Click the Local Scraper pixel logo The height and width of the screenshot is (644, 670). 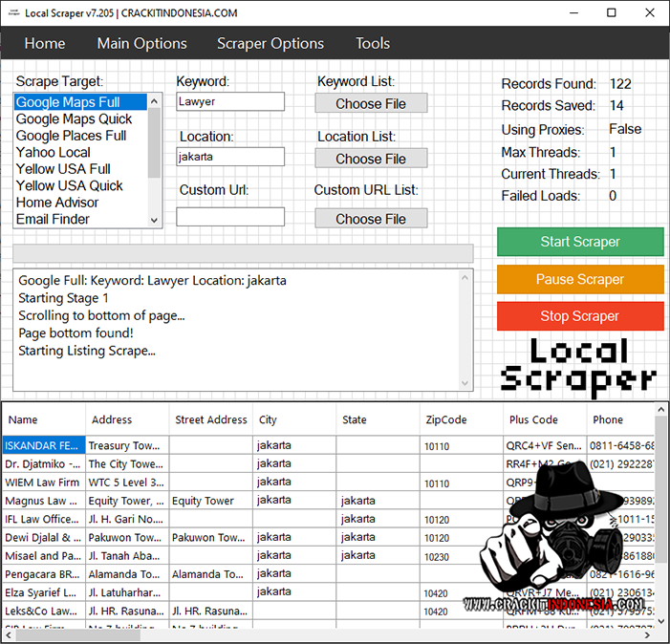point(579,367)
